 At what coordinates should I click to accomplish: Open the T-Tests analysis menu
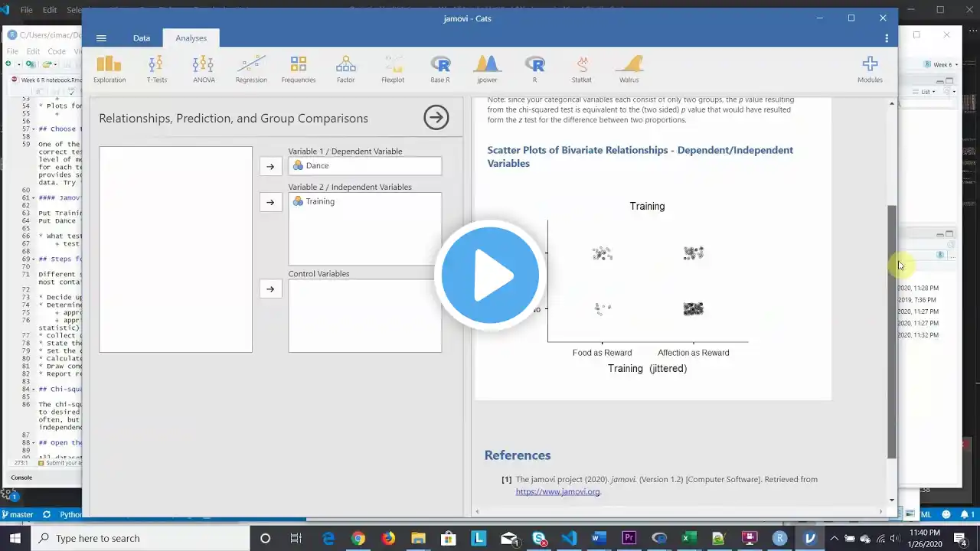pos(156,69)
